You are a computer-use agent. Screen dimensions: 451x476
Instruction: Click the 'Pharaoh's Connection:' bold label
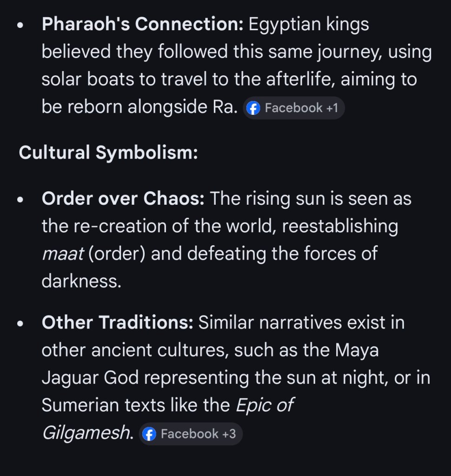[142, 24]
